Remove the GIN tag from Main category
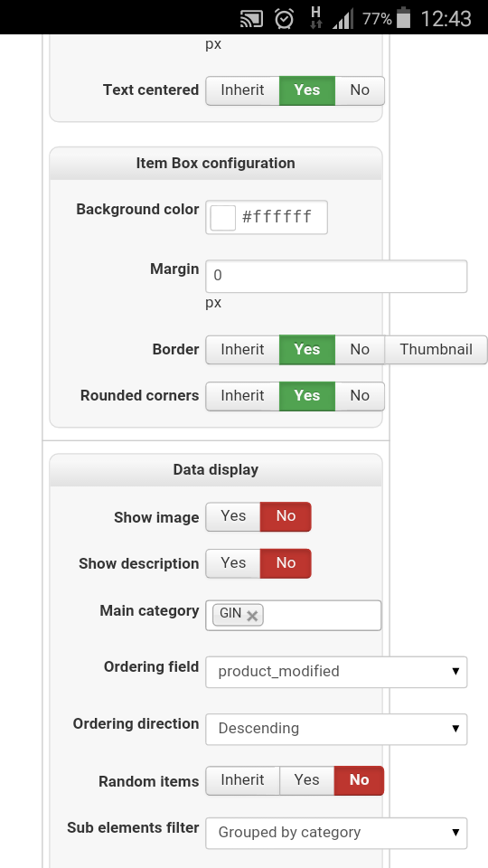The image size is (488, 868). click(252, 616)
